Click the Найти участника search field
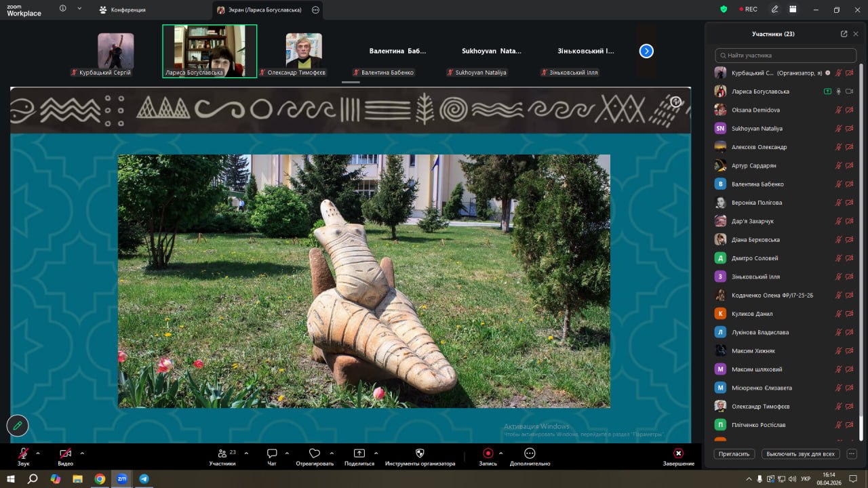The height and width of the screenshot is (488, 868). [785, 56]
